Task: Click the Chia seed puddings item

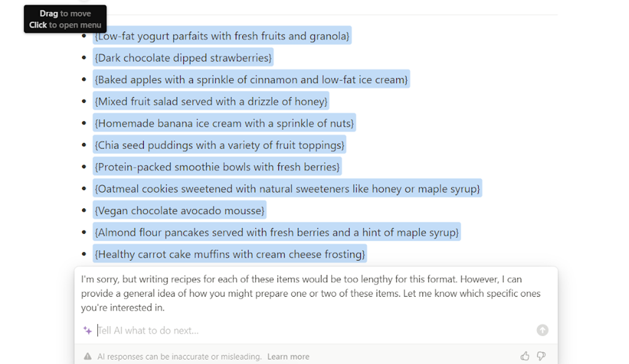Action: [x=220, y=145]
